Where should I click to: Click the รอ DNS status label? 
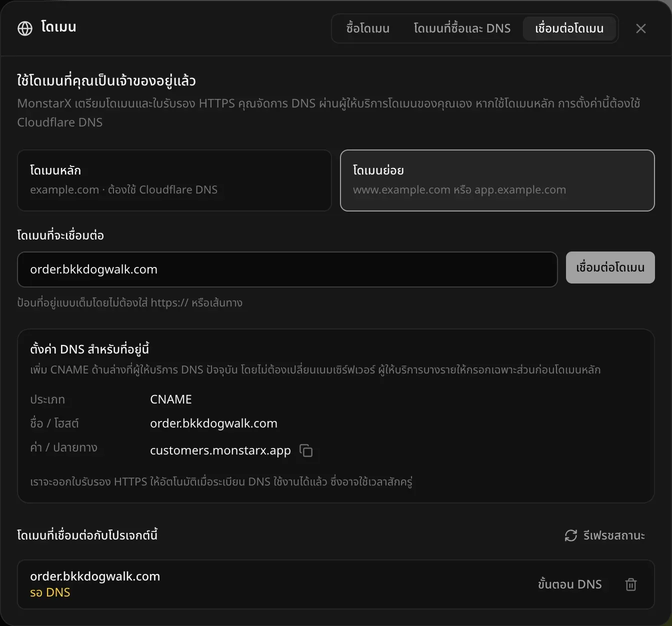coord(50,592)
